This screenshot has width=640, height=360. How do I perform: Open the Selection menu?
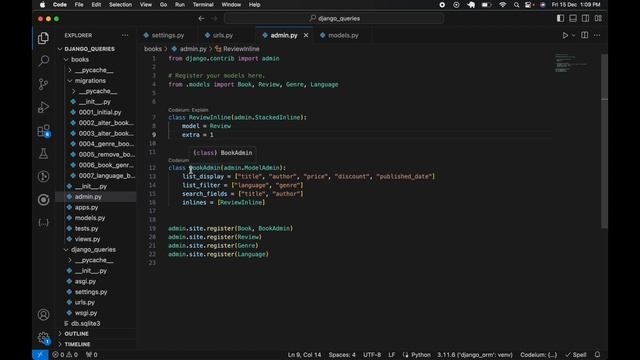120,4
